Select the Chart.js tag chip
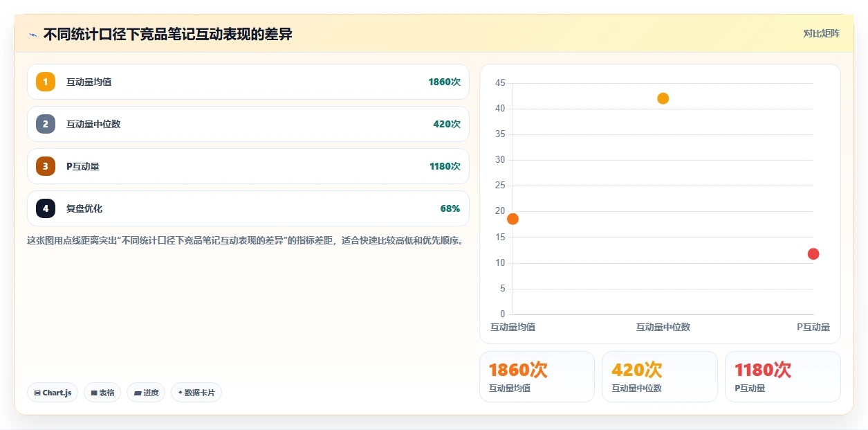Screen dimensions: 868x430 pyautogui.click(x=53, y=393)
